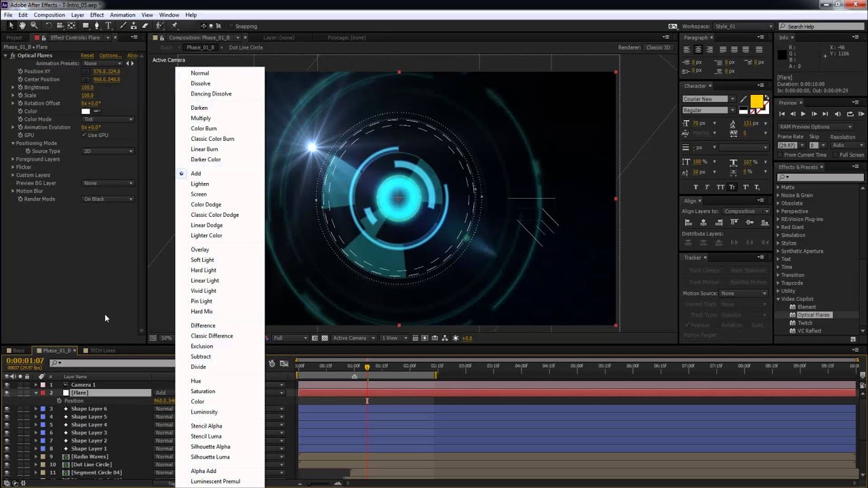This screenshot has width=868, height=488.
Task: Enable Full Screen preview checkbox
Action: pos(834,155)
